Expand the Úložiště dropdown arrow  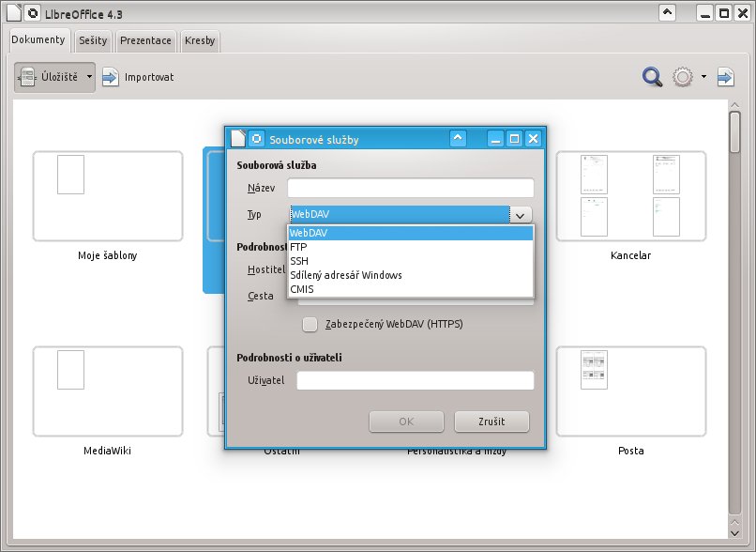tap(89, 77)
